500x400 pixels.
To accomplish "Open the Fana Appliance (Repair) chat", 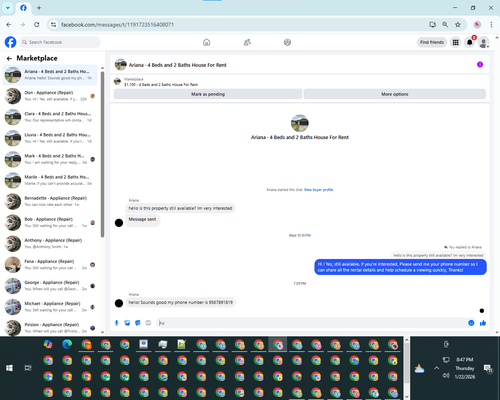I will [50, 265].
